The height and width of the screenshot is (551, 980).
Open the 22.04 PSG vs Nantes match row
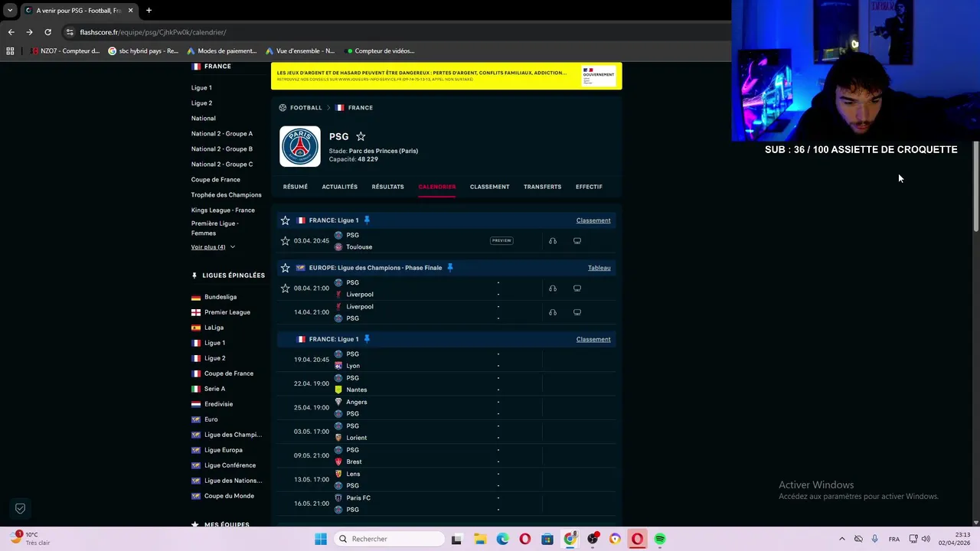coord(446,383)
